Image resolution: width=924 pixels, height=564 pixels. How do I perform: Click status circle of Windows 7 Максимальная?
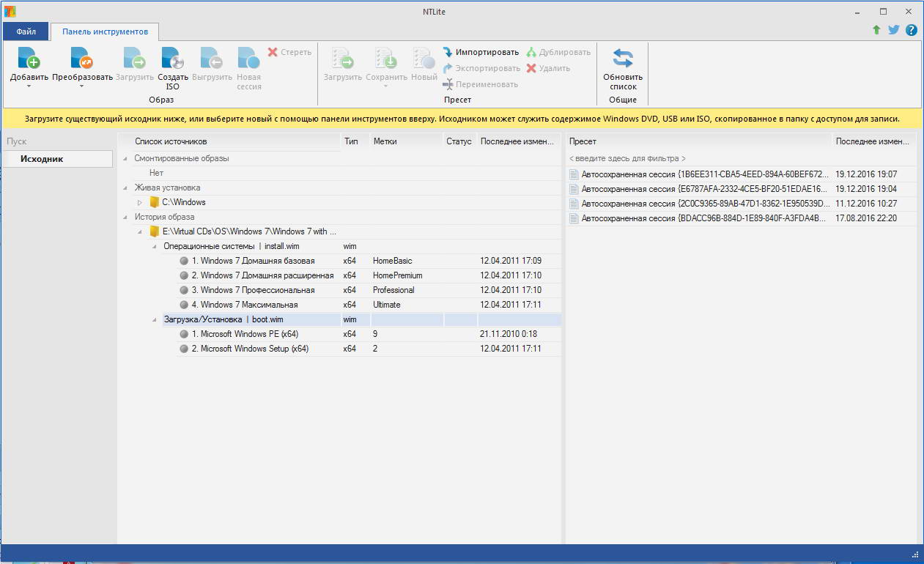click(x=184, y=305)
